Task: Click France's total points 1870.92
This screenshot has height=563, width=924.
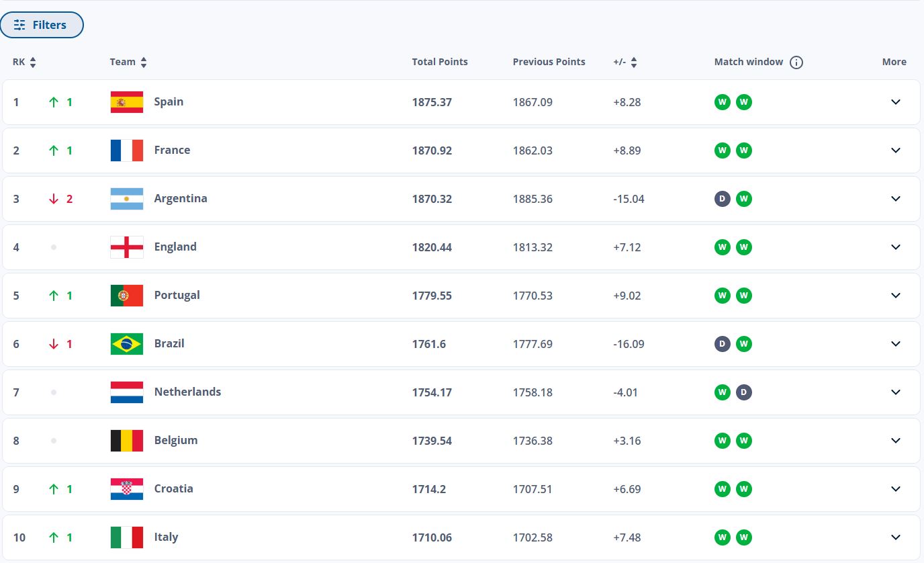Action: coord(432,150)
